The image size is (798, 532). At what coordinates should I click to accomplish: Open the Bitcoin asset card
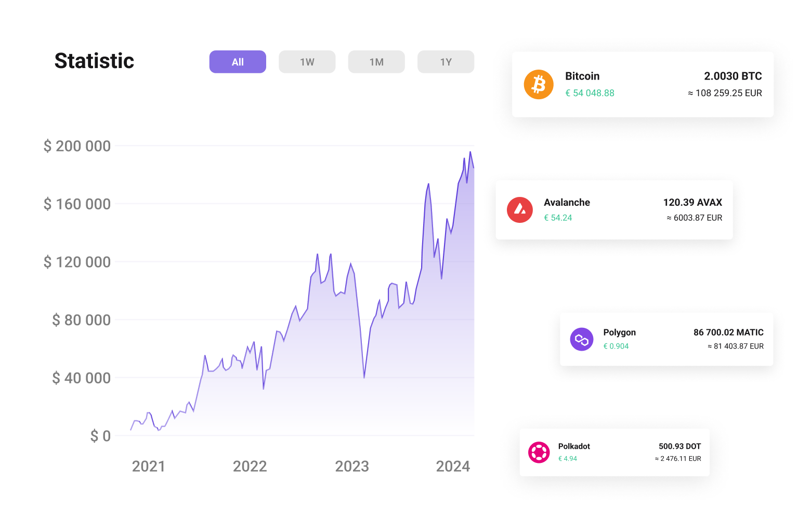(643, 84)
